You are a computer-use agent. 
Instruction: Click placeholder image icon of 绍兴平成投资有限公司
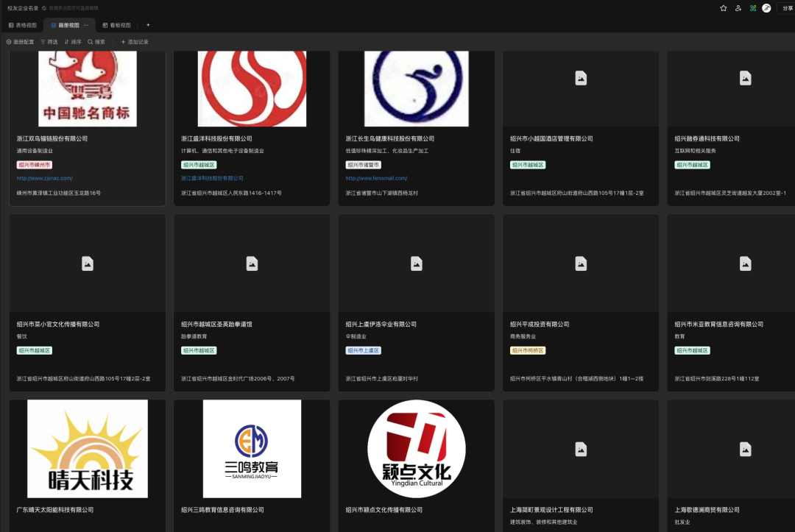point(581,263)
